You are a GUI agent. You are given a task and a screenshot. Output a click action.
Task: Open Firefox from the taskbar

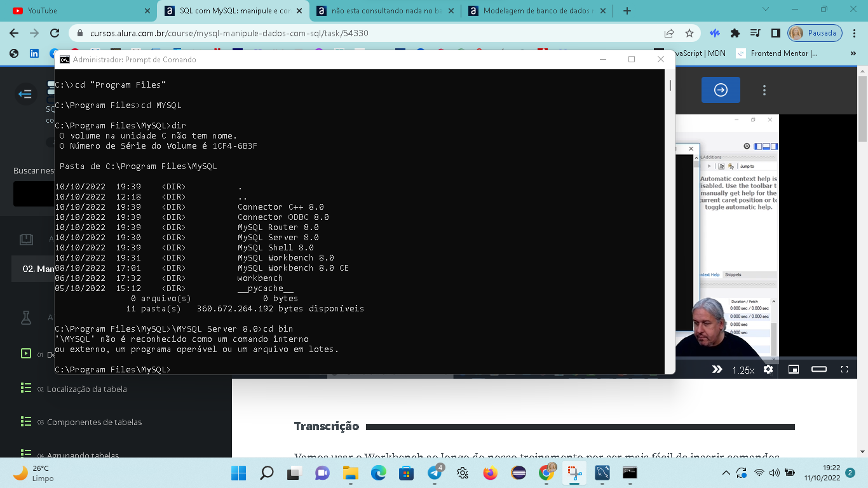point(490,473)
